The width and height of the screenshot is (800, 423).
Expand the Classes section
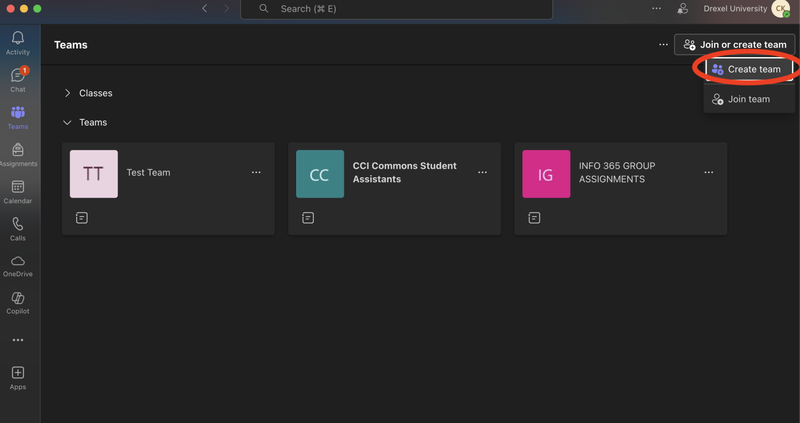coord(68,93)
